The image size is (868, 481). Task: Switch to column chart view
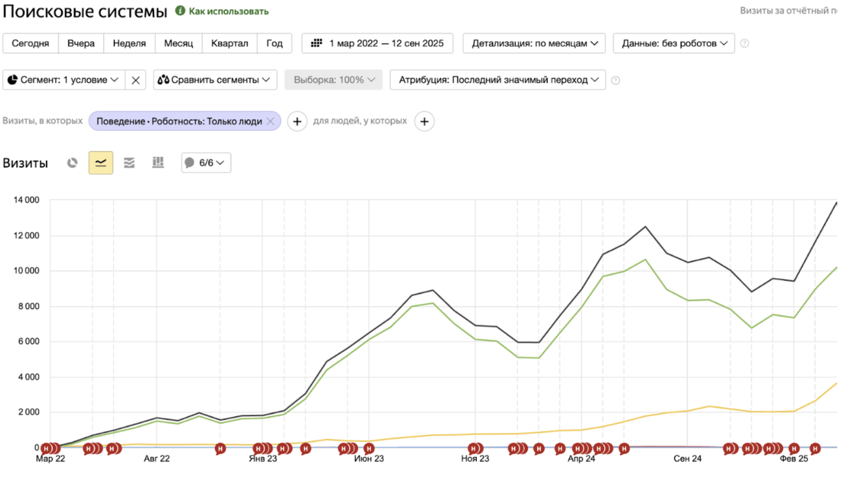[158, 163]
